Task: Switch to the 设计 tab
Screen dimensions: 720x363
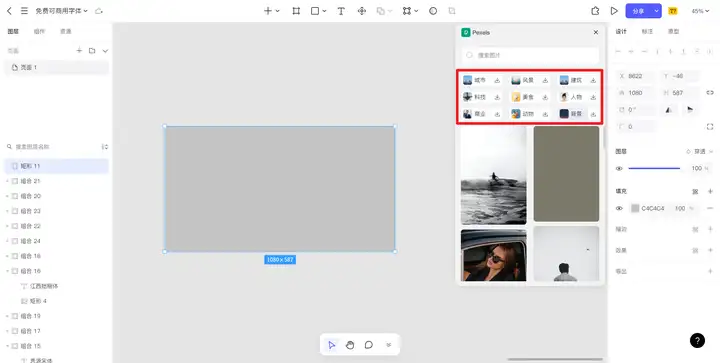Action: click(621, 32)
